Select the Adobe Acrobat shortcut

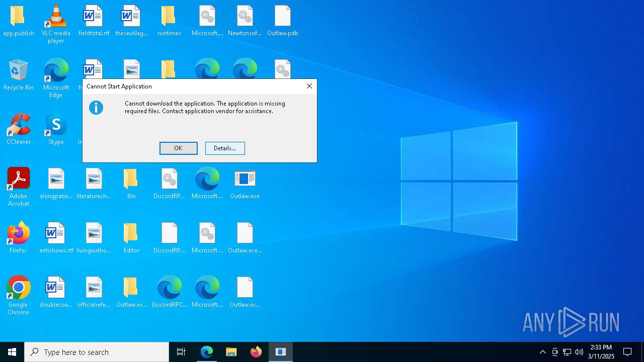click(x=19, y=187)
